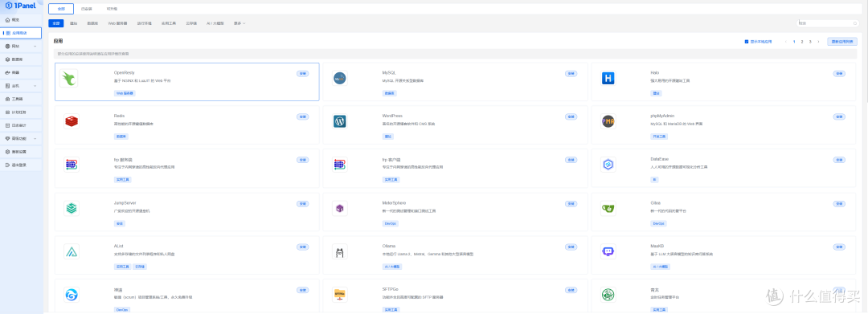Click the Halo blue H logo
This screenshot has height=314, width=868.
click(608, 79)
